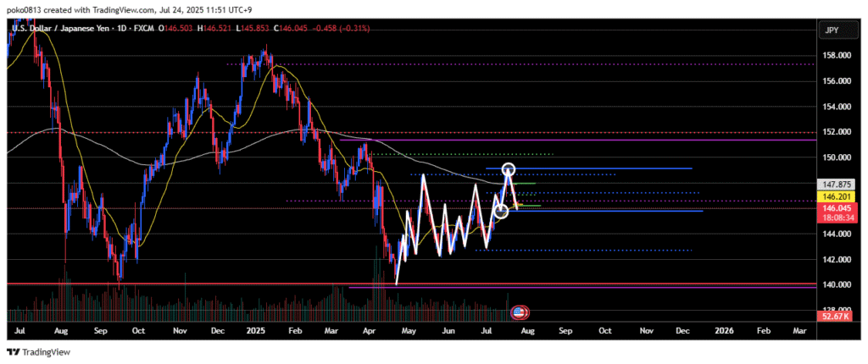Click the 18:08:34 bar countdown timer
The height and width of the screenshot is (364, 868).
(831, 217)
